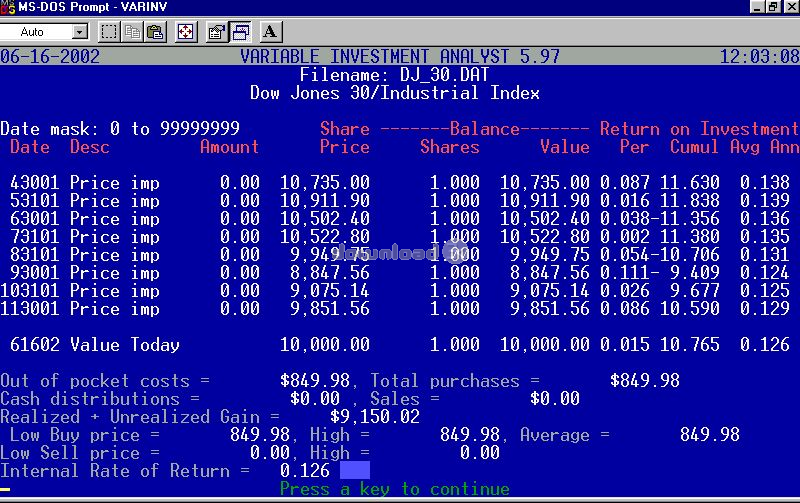This screenshot has width=800, height=503.
Task: Click share price '8,847.56' in 93001 row
Action: point(330,273)
